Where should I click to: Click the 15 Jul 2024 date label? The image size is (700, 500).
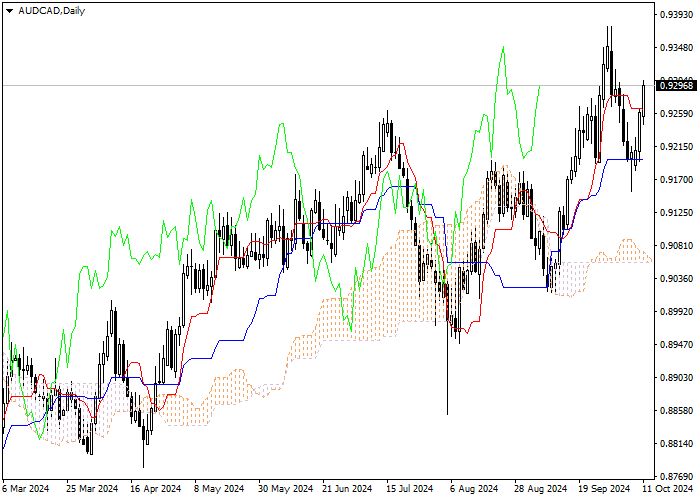click(x=410, y=489)
